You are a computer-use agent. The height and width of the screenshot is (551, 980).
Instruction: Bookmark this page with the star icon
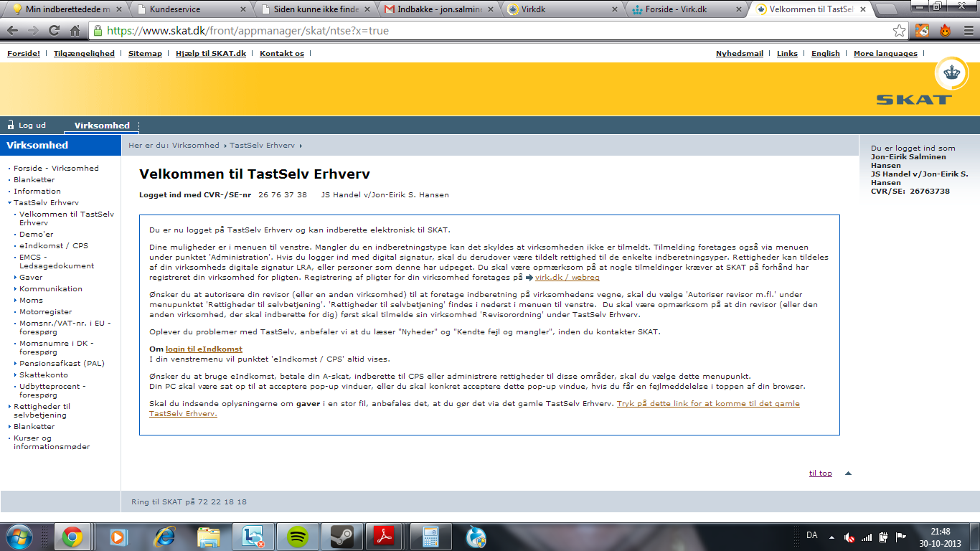[899, 31]
